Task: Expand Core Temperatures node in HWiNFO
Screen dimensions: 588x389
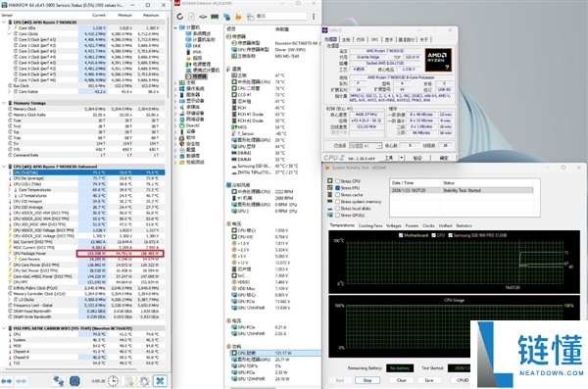Action: coord(10,190)
